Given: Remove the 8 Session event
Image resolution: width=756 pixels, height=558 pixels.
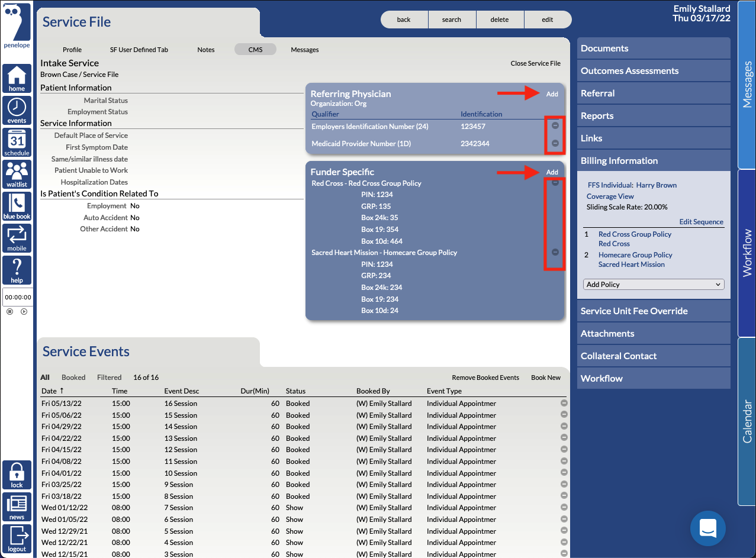Looking at the screenshot, I should point(564,496).
